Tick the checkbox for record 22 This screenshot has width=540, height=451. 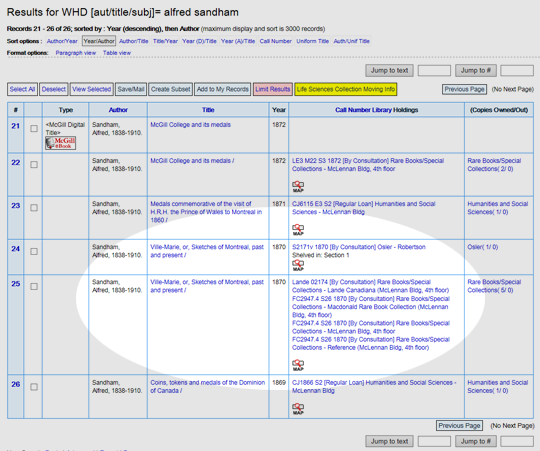pyautogui.click(x=34, y=165)
